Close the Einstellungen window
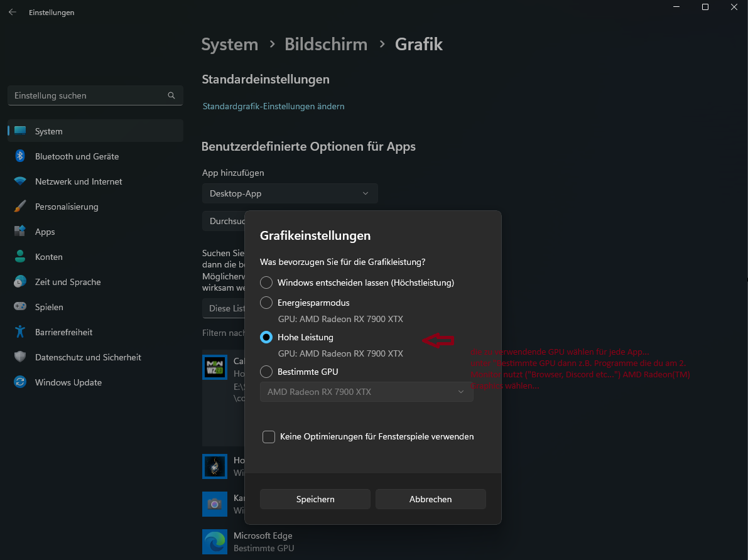The image size is (748, 560). 734,7
